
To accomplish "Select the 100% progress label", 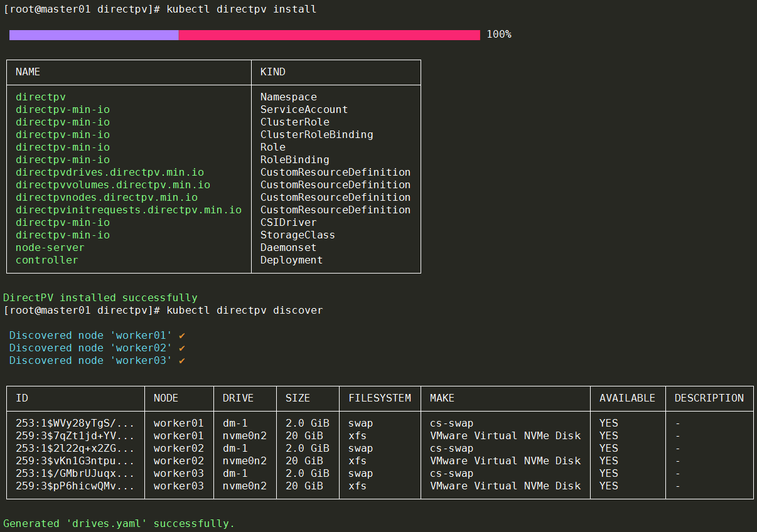I will tap(499, 35).
